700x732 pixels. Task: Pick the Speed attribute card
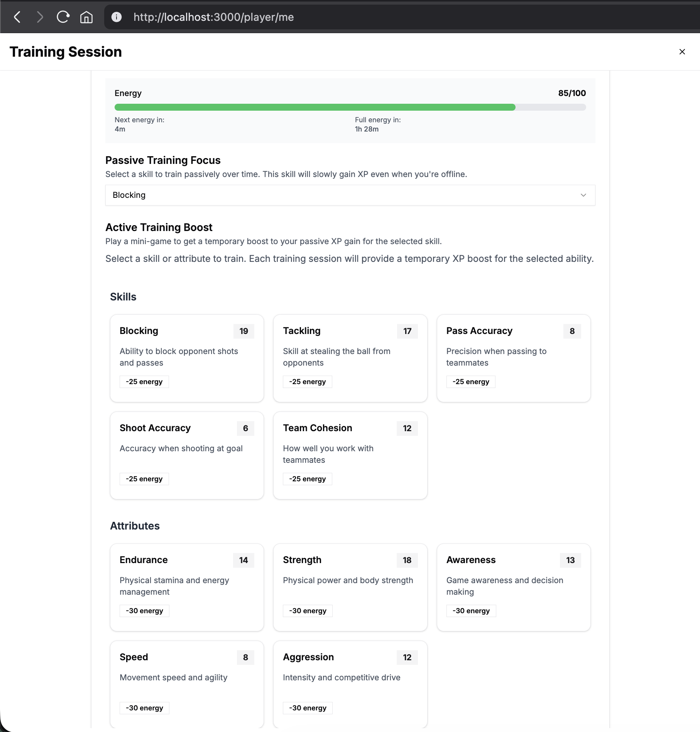(x=187, y=683)
